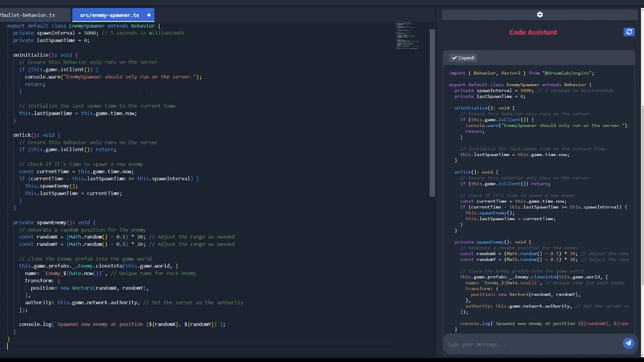This screenshot has height=362, width=644.
Task: Click 'const currentTime' line in editor
Action: [x=76, y=172]
